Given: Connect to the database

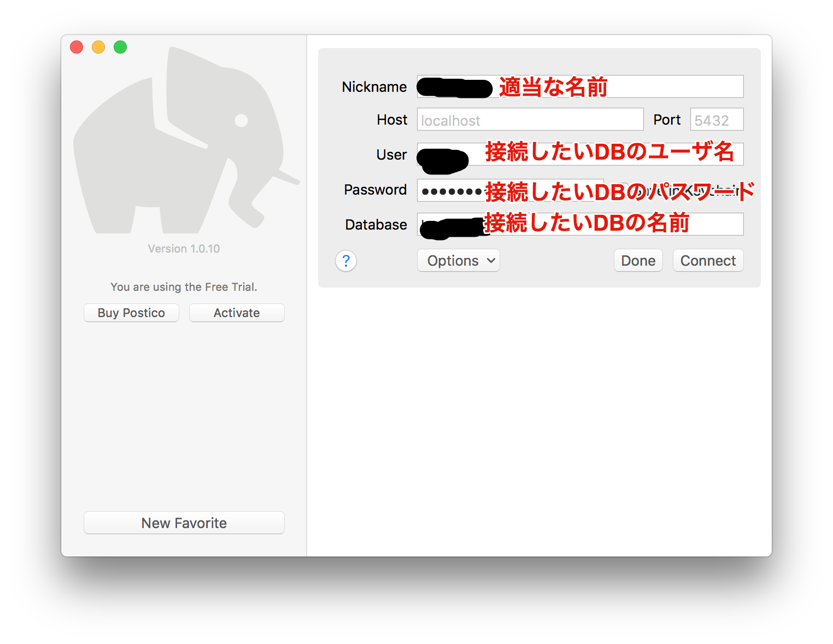Looking at the screenshot, I should [707, 260].
